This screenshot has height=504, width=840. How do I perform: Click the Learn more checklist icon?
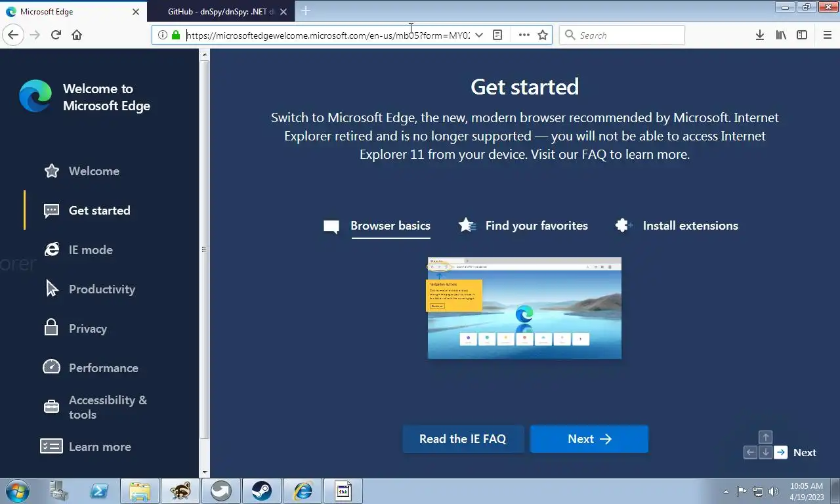coord(51,446)
